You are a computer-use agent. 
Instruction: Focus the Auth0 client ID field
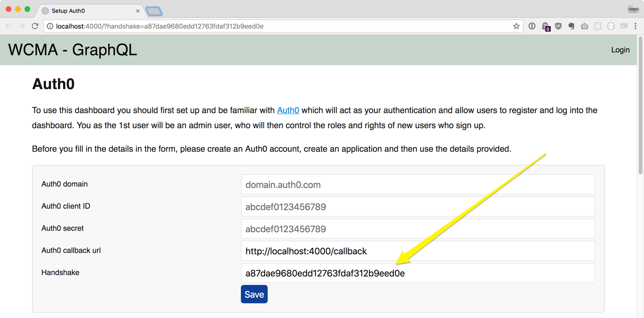coord(418,207)
